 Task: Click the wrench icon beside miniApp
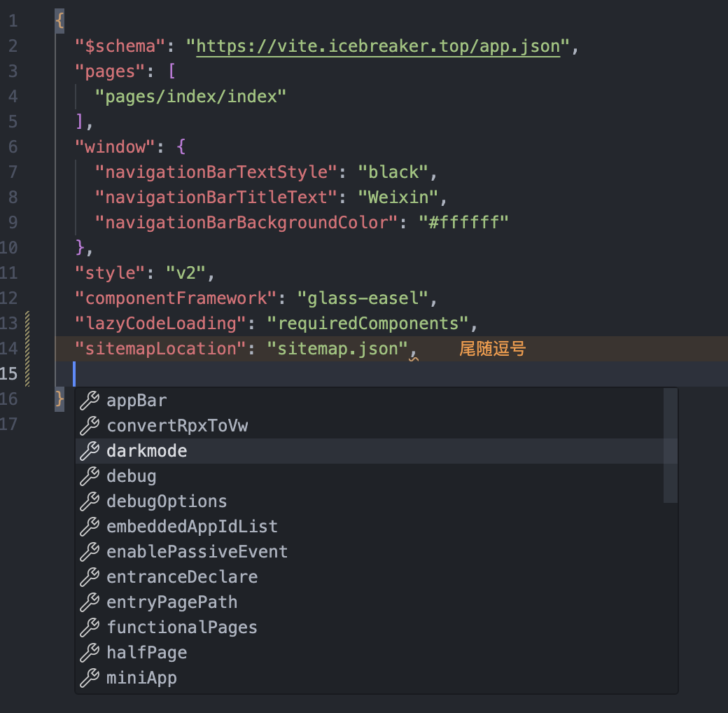pos(89,678)
